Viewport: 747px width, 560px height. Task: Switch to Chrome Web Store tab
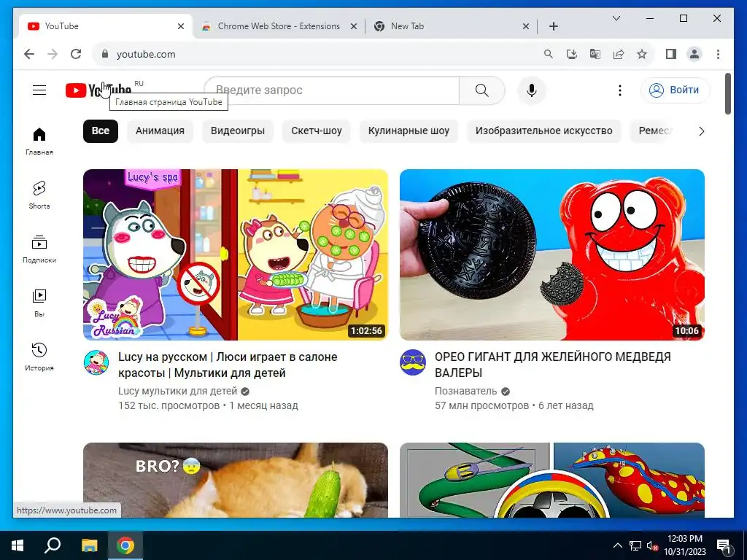(279, 26)
